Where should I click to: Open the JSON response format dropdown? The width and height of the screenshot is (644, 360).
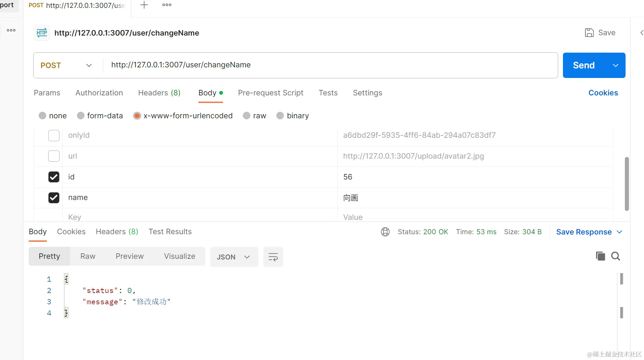pos(234,257)
